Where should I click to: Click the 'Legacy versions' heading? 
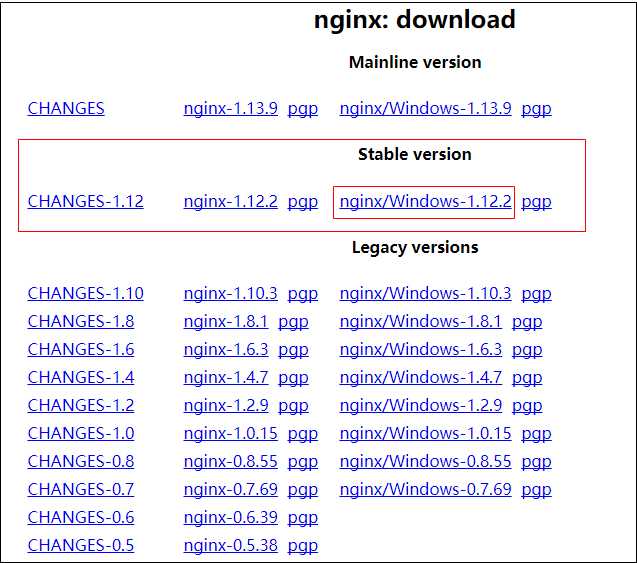coord(415,247)
